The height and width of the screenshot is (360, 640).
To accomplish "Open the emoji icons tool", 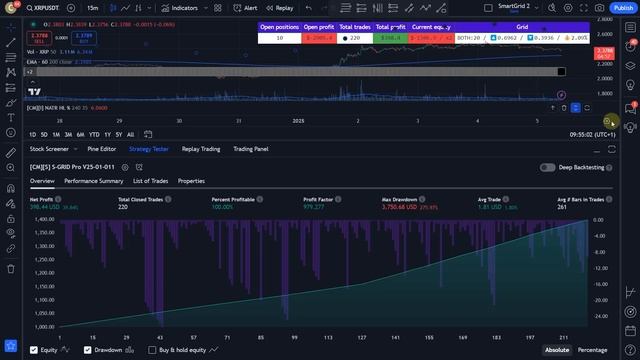I will pyautogui.click(x=11, y=133).
